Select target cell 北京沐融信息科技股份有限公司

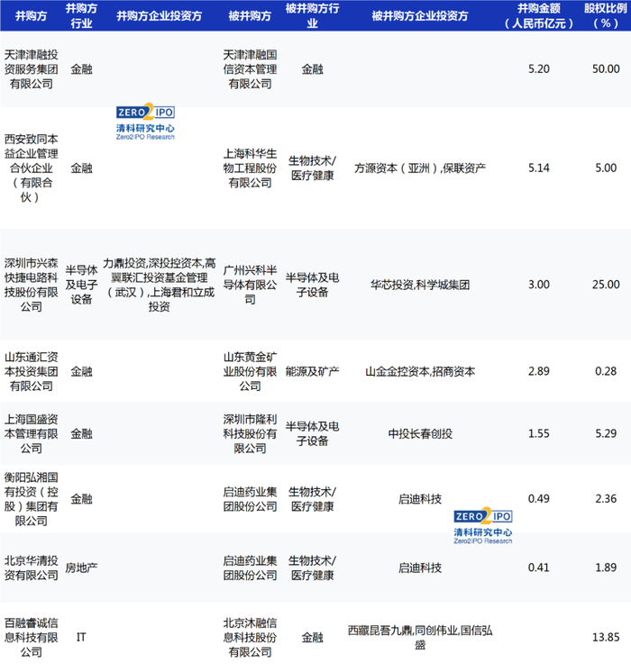point(250,637)
